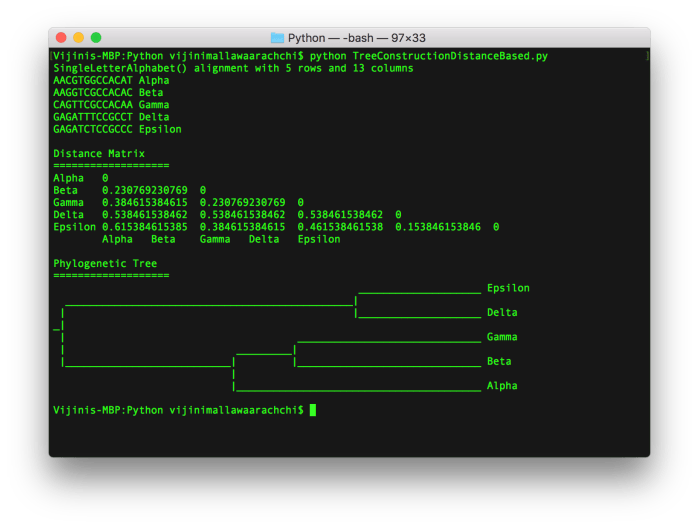
Task: Select the GAGATCTCCGCCC Epsilon sequence line
Action: (x=117, y=129)
